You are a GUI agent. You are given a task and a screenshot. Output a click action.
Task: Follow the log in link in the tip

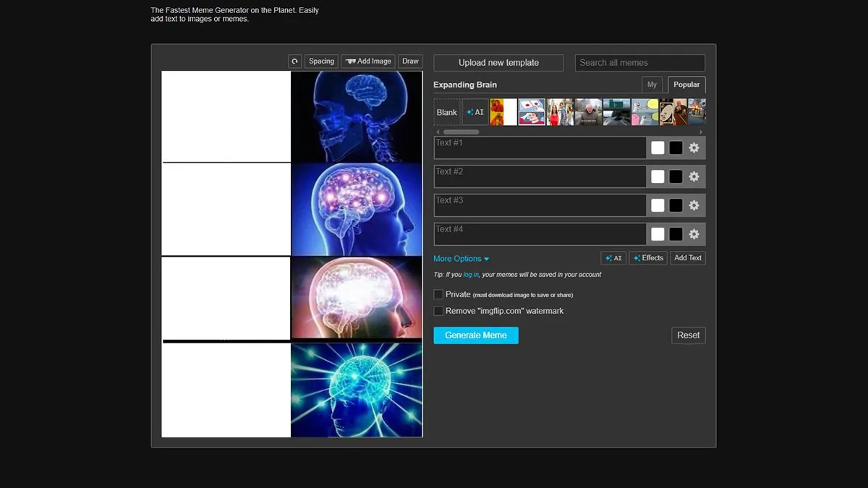tap(471, 275)
